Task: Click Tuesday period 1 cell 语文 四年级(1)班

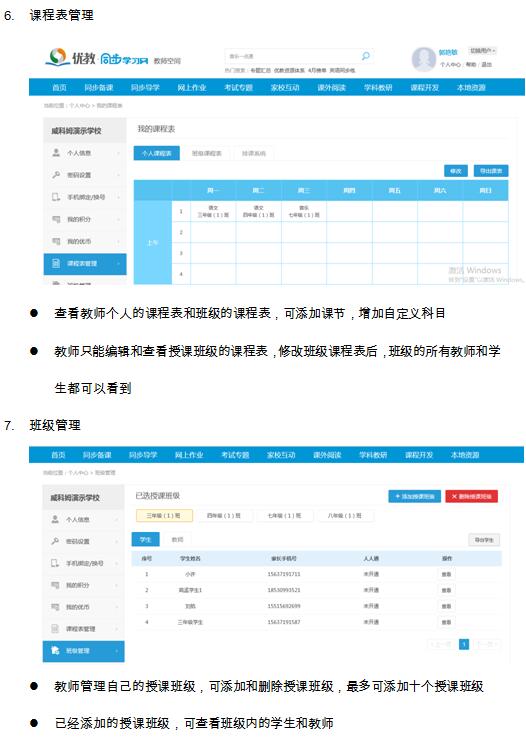Action: [x=258, y=211]
